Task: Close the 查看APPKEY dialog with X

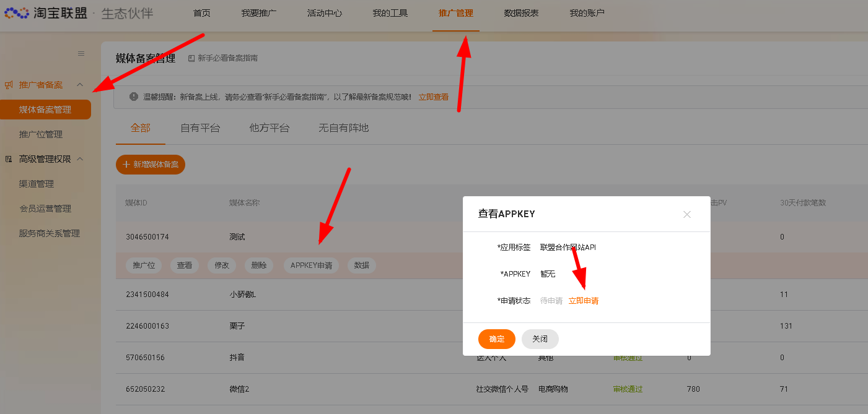Action: tap(686, 214)
